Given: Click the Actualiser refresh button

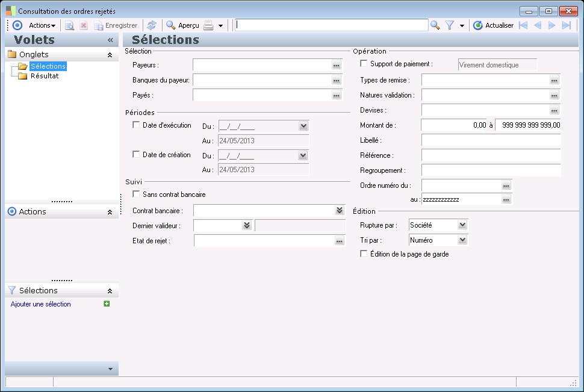Looking at the screenshot, I should click(493, 25).
